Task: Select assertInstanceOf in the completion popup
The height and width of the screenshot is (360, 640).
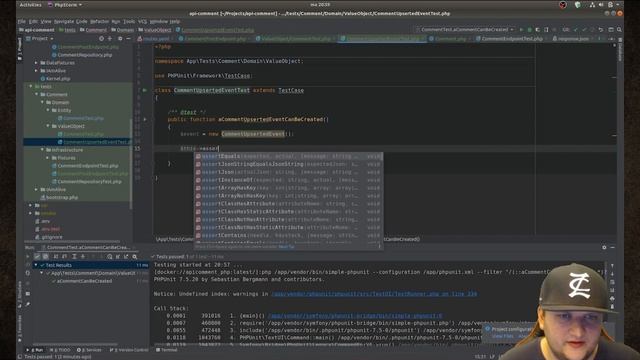Action: [288, 180]
